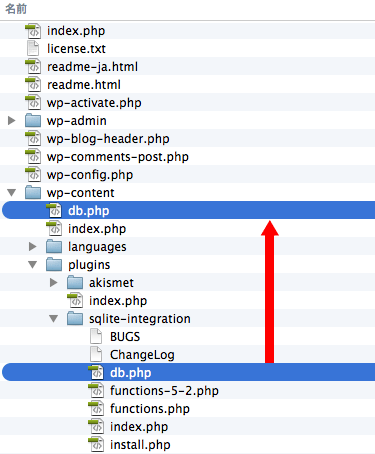Select the db.php icon inside sqlite-integration
Screen dimensions: 375x454
point(96,373)
